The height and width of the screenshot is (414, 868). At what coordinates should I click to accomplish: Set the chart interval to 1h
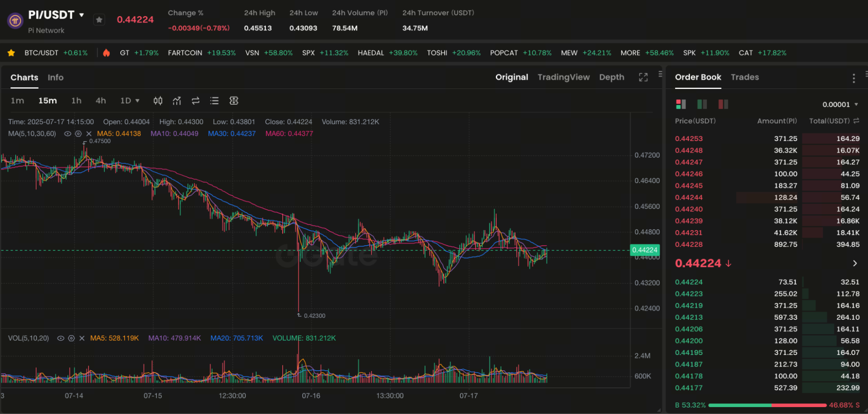tap(76, 101)
